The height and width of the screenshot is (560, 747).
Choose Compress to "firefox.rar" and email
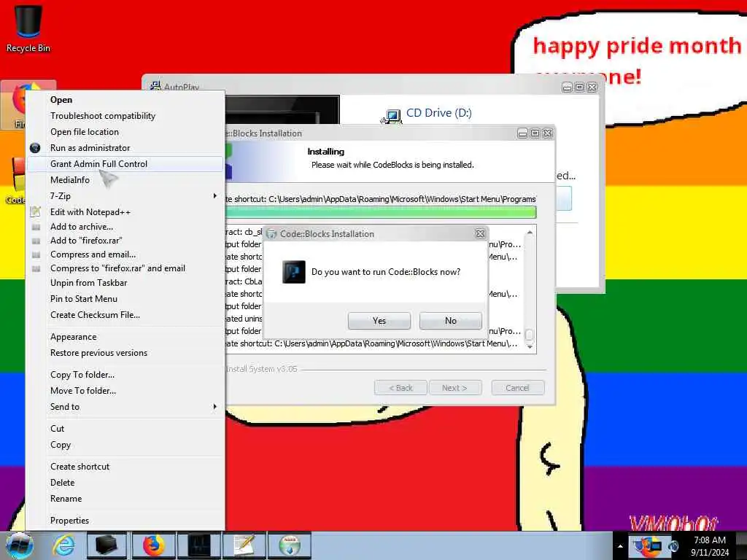click(x=125, y=268)
